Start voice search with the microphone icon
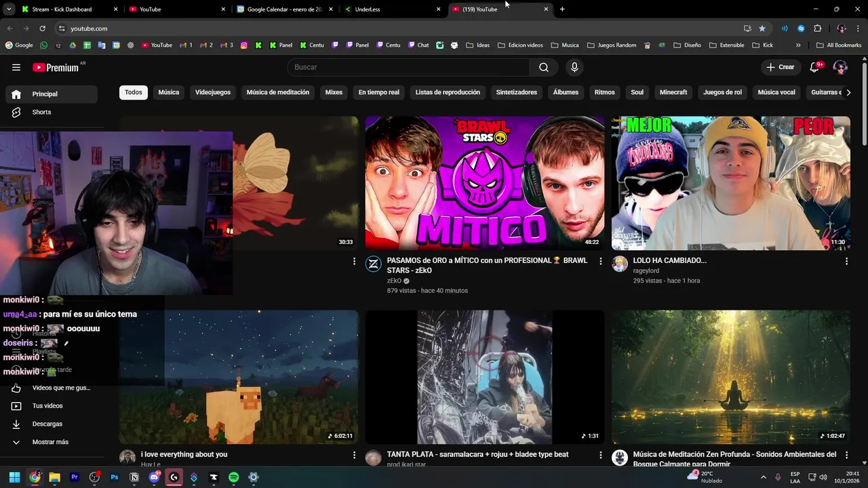 574,67
